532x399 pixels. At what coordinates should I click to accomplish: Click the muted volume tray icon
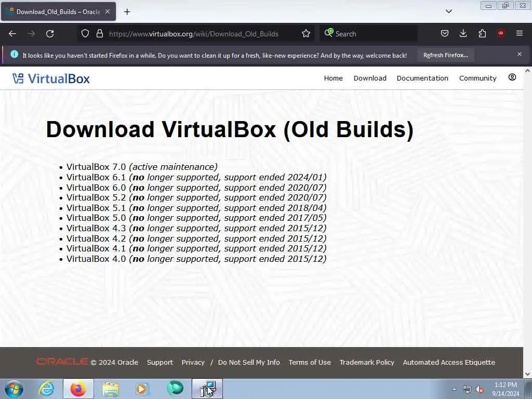point(480,390)
